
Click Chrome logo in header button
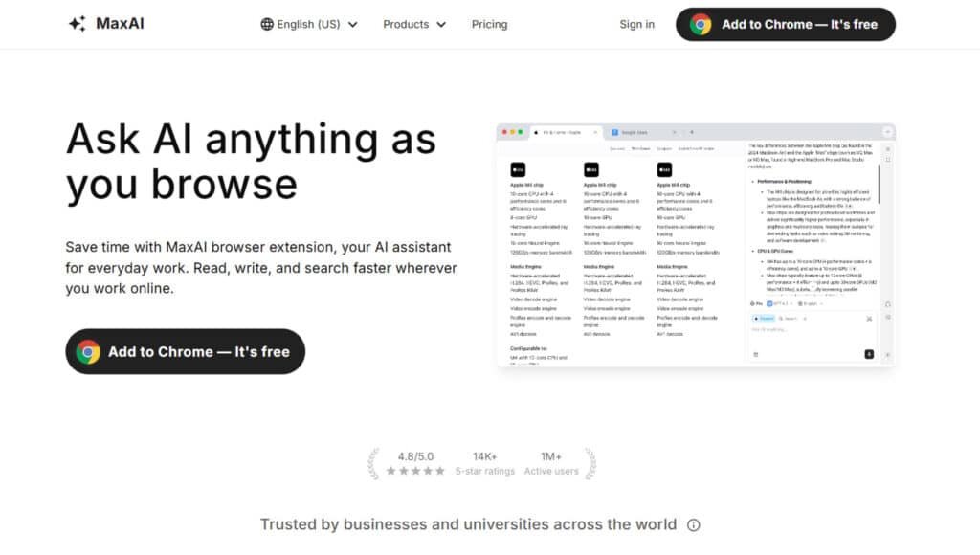702,25
